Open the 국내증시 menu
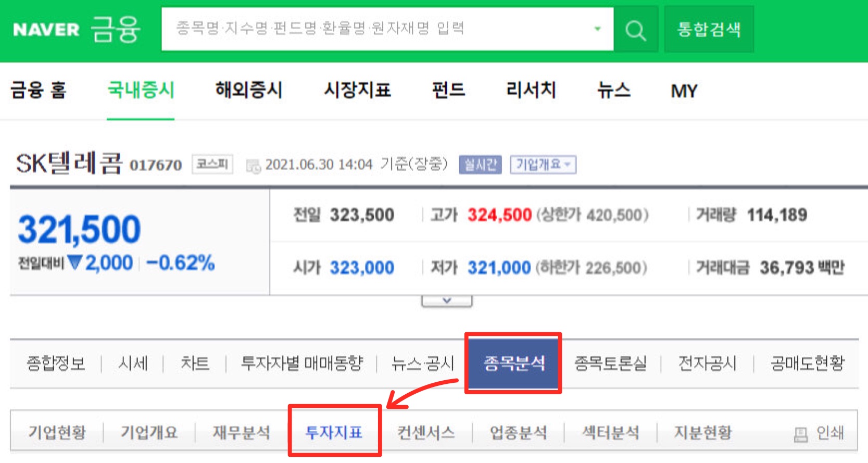The width and height of the screenshot is (868, 463). tap(141, 90)
